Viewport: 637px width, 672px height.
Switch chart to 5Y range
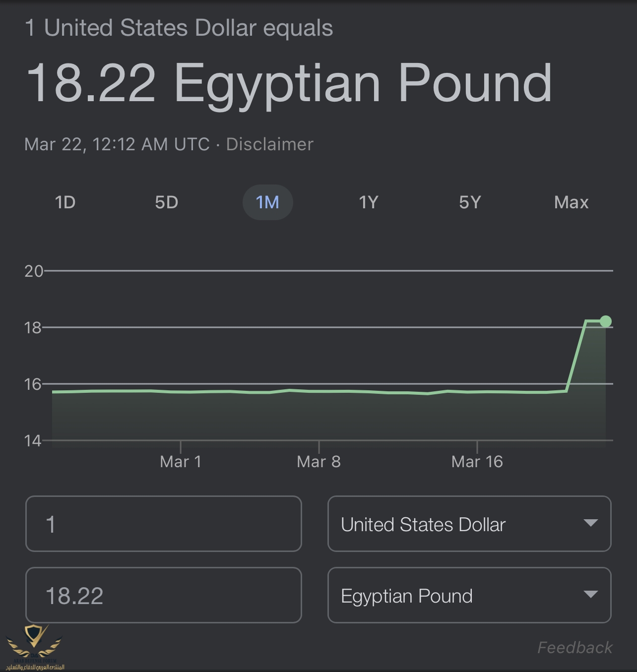pyautogui.click(x=470, y=202)
